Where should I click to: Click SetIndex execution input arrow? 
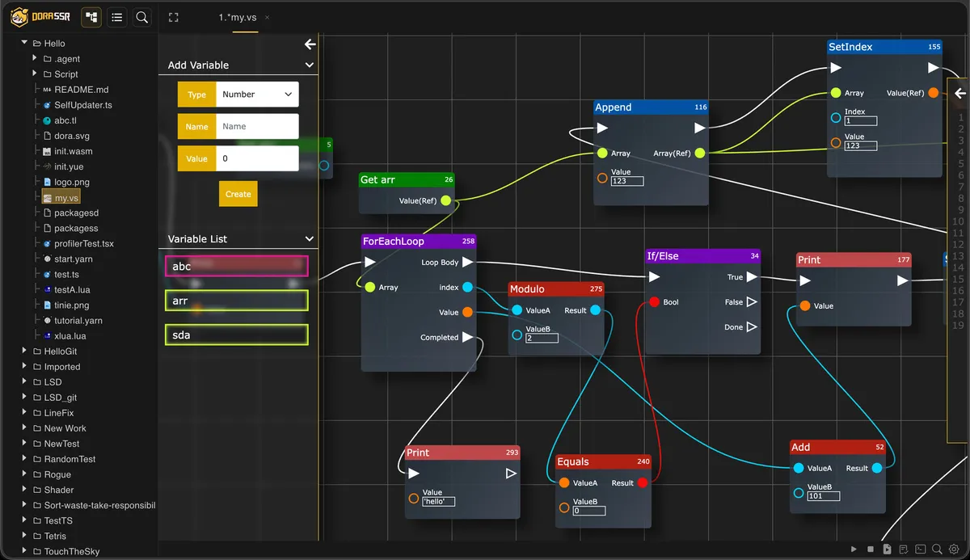tap(837, 68)
